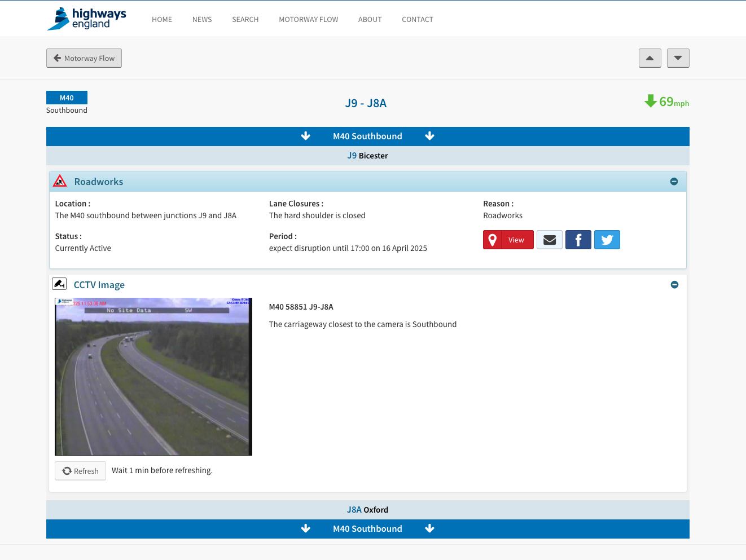Viewport: 746px width, 560px height.
Task: Click the J9 - J8A section heading
Action: pos(366,103)
